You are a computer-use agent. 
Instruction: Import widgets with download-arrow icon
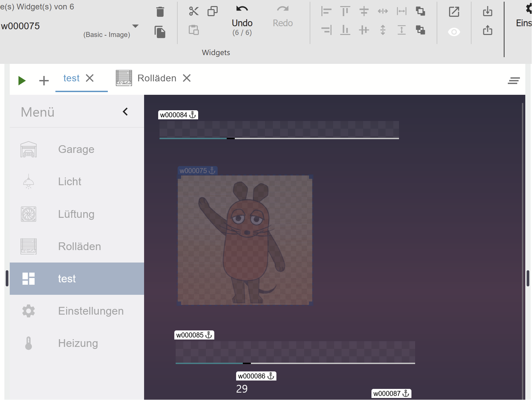(x=488, y=11)
